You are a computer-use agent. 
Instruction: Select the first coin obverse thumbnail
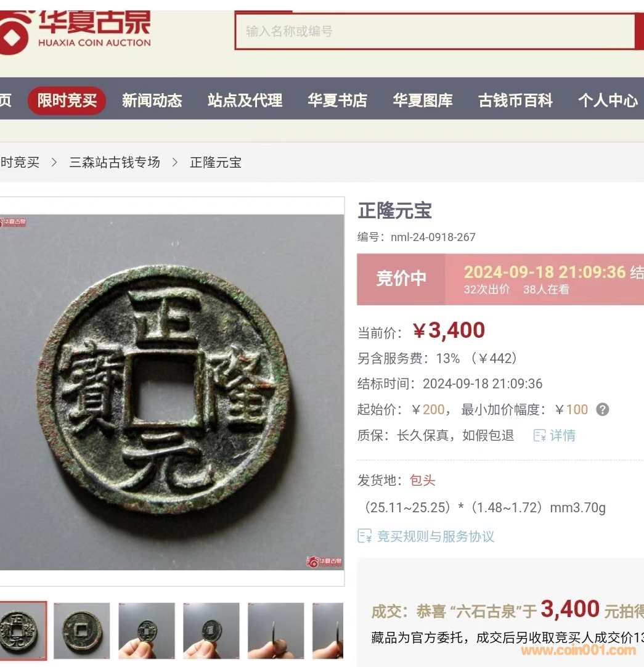coord(23,631)
